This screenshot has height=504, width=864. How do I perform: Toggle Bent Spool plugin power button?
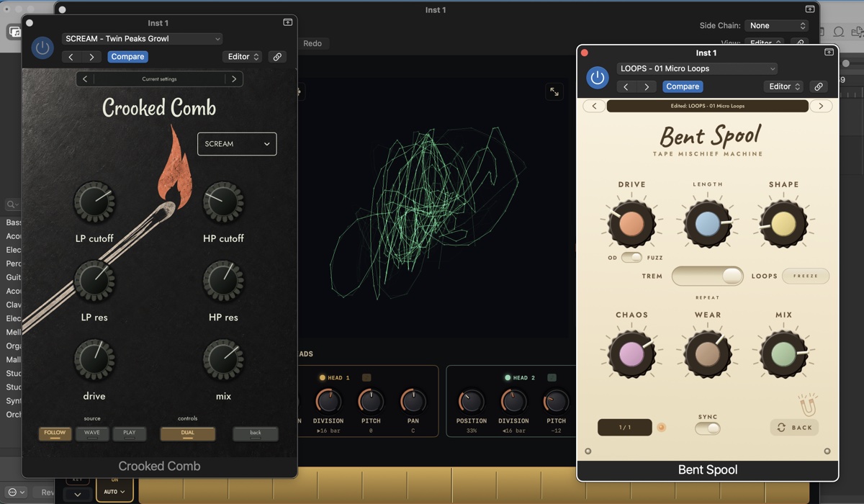(x=597, y=78)
